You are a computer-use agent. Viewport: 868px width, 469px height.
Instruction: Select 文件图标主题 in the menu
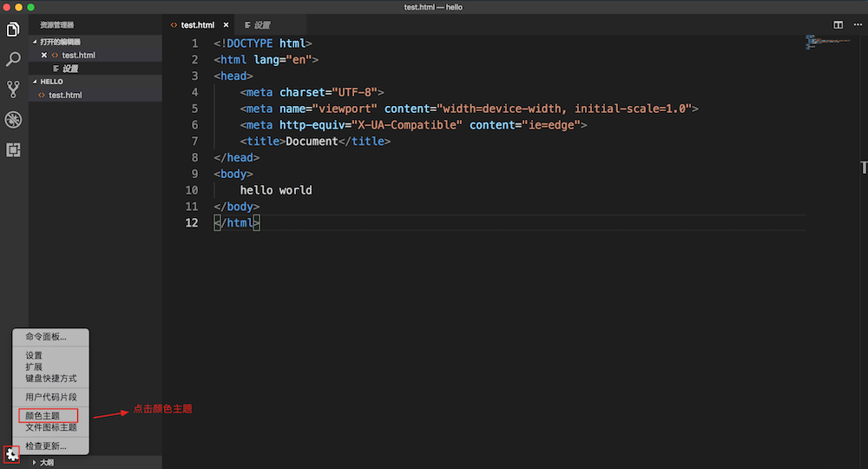pos(50,427)
